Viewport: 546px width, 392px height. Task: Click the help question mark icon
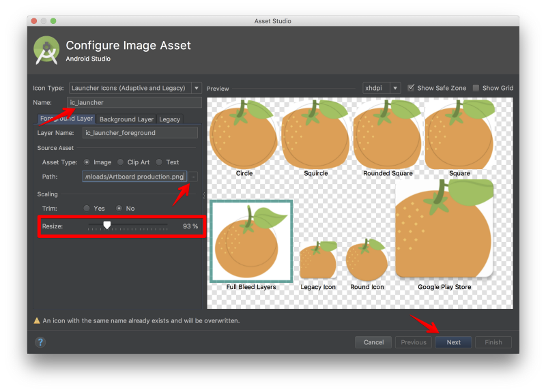(40, 342)
